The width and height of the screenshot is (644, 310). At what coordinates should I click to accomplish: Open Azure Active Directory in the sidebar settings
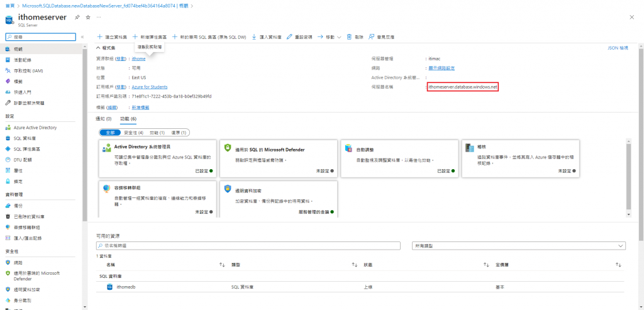click(x=35, y=128)
